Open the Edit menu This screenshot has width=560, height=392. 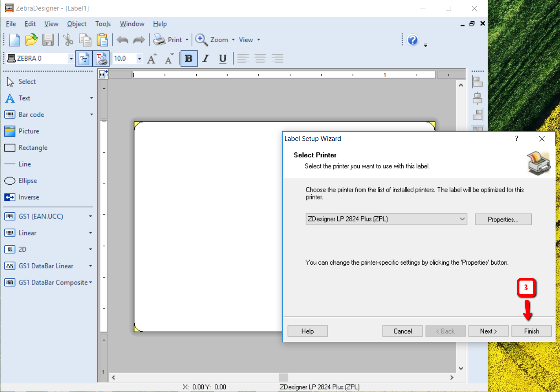click(x=30, y=24)
